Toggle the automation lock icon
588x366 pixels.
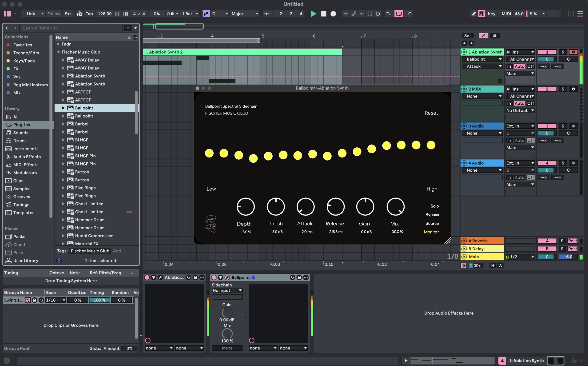495,36
